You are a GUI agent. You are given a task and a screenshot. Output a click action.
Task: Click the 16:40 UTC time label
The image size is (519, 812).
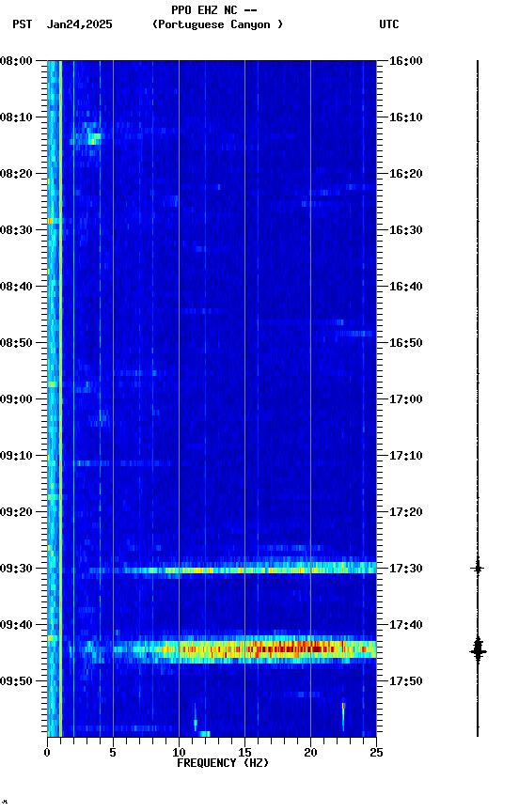(x=406, y=287)
